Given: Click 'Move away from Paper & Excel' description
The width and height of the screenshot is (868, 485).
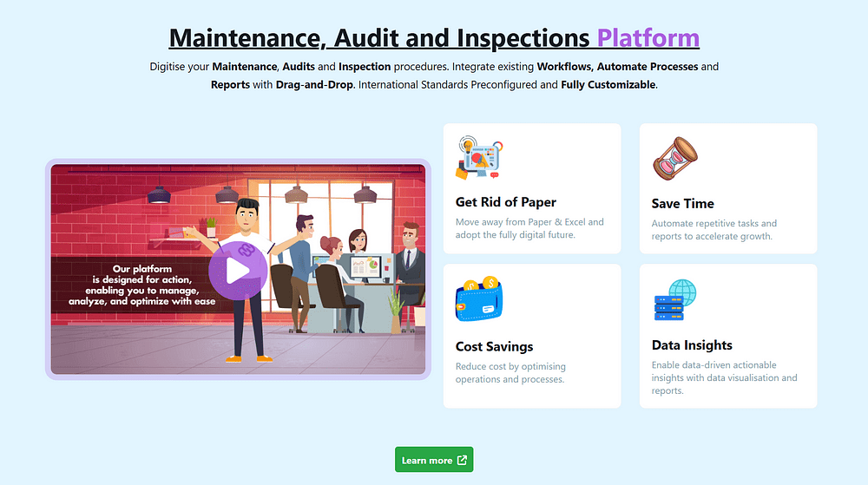Looking at the screenshot, I should [x=529, y=228].
